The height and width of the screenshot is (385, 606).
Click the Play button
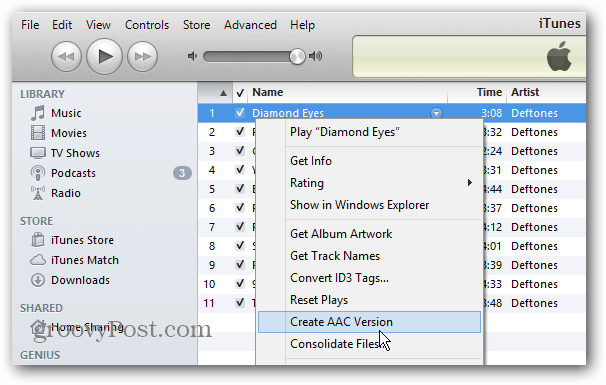pos(104,56)
